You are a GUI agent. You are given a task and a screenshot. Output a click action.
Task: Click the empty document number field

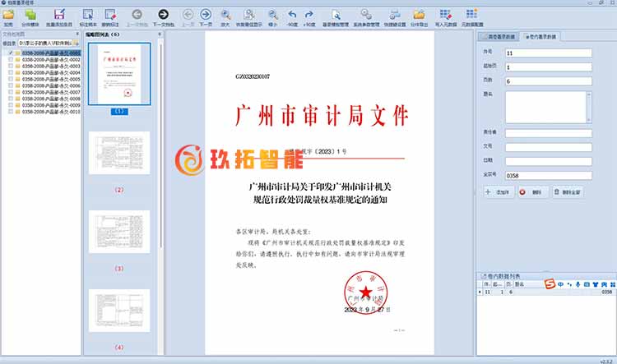548,147
